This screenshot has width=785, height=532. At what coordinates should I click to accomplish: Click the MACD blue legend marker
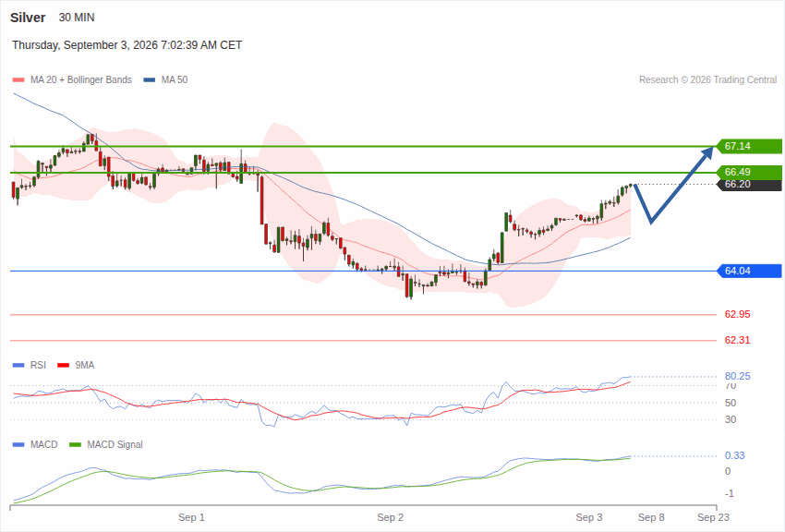point(18,444)
